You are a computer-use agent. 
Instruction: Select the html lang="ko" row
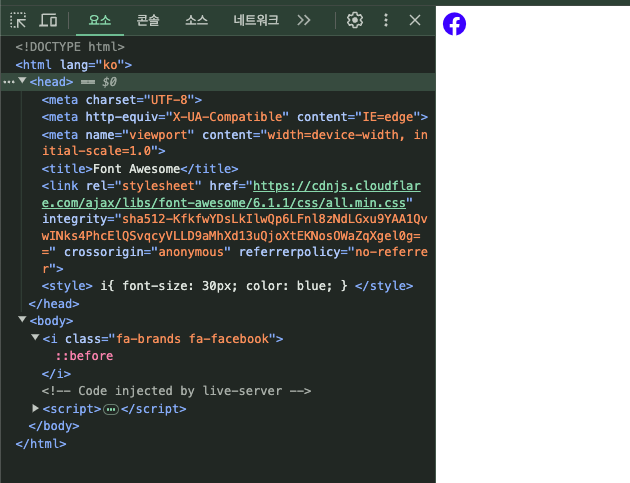[x=74, y=65]
